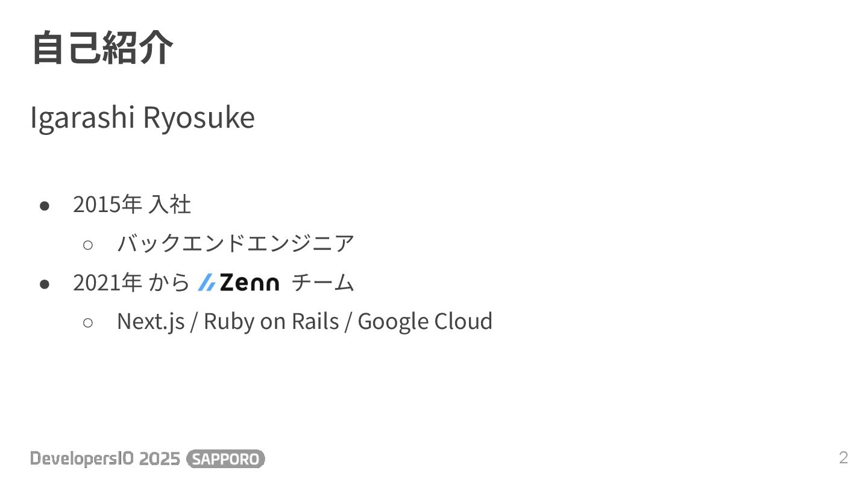Select the name Igarashi Ryosuke

click(142, 117)
